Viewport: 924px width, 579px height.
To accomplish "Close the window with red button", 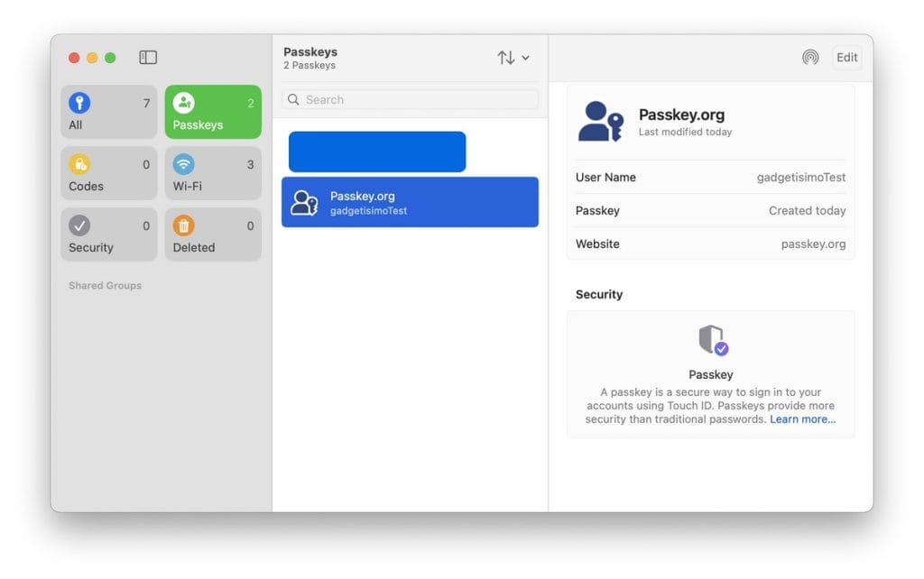I will coord(74,58).
